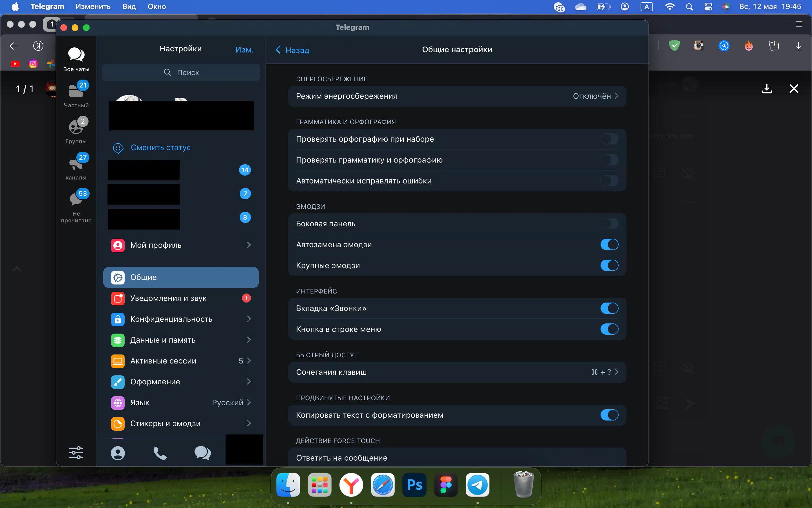Open Ответить на сообщение Force Touch option
The height and width of the screenshot is (508, 812).
click(x=457, y=457)
